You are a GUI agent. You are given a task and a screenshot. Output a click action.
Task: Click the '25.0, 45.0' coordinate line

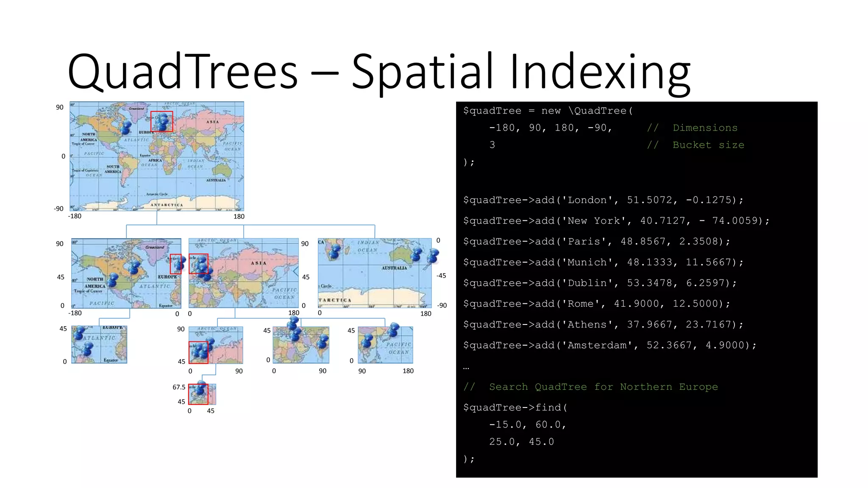[521, 442]
